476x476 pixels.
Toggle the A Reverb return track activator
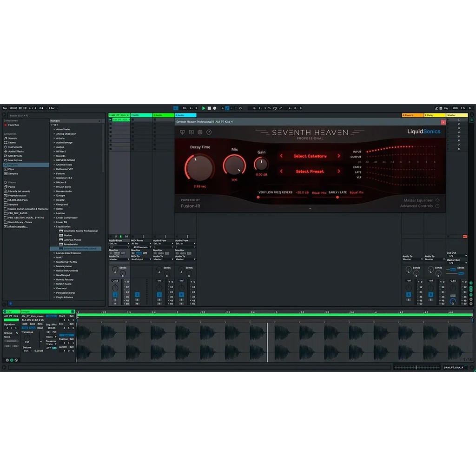coord(409,295)
